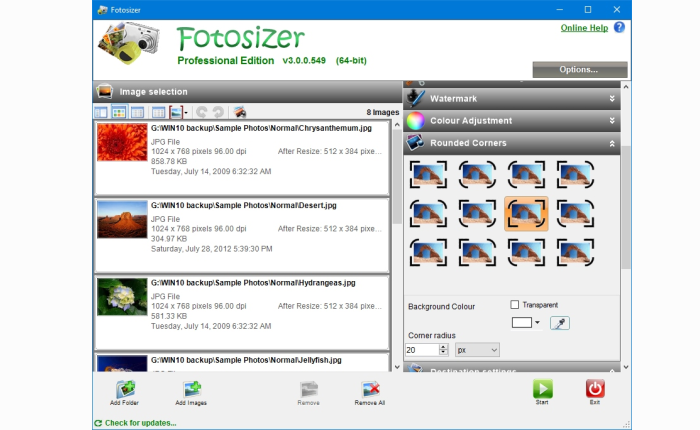This screenshot has height=430, width=700.
Task: Select the Jellyfish.jpg file name row
Action: pos(246,360)
